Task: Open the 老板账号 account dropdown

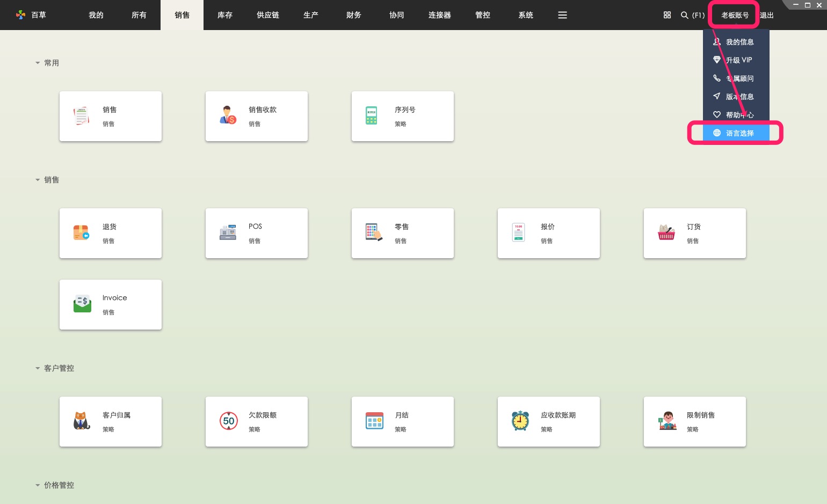Action: 735,15
